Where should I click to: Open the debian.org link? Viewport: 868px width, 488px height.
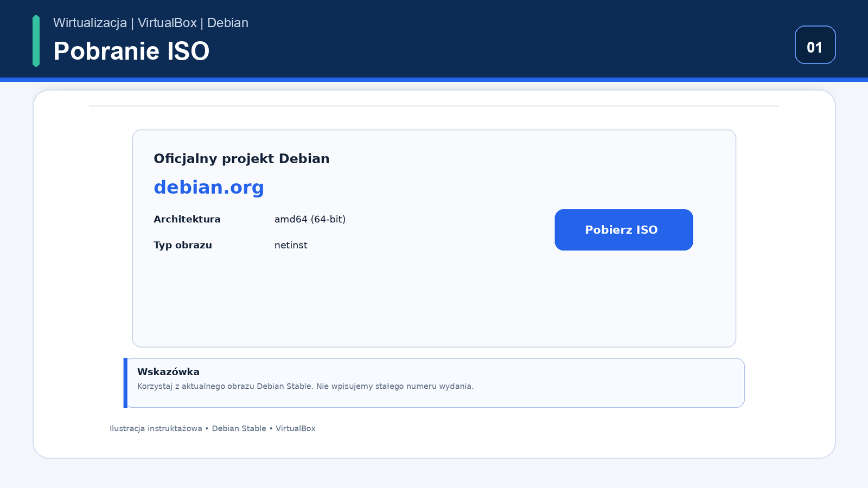(209, 187)
